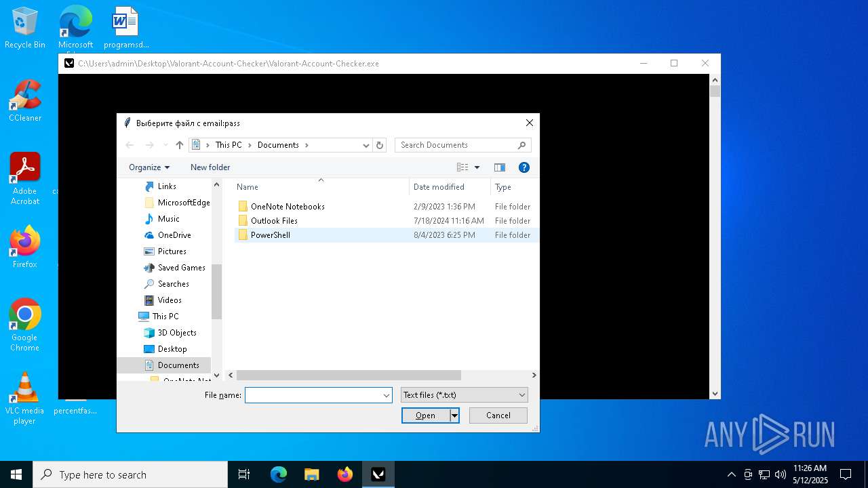Image resolution: width=868 pixels, height=488 pixels.
Task: Create a New folder
Action: click(x=210, y=167)
